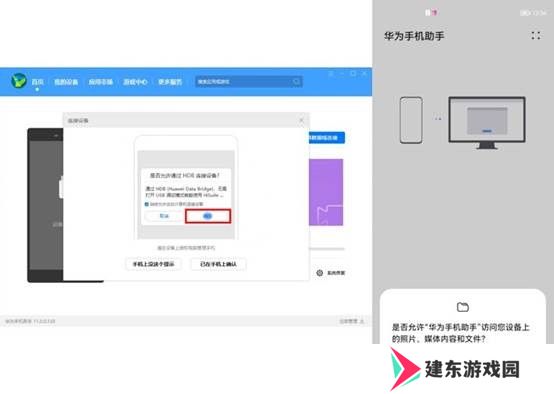
Task: Open the 更多服务 tab
Action: pos(170,82)
